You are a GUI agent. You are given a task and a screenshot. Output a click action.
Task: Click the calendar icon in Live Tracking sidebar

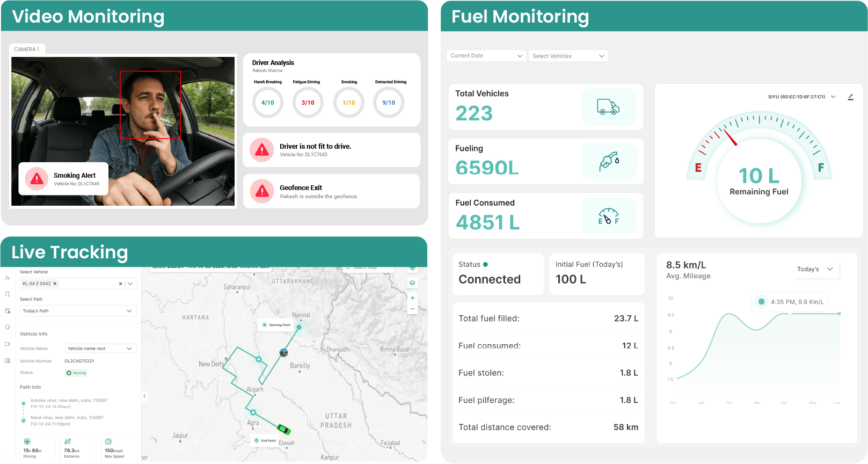8,311
